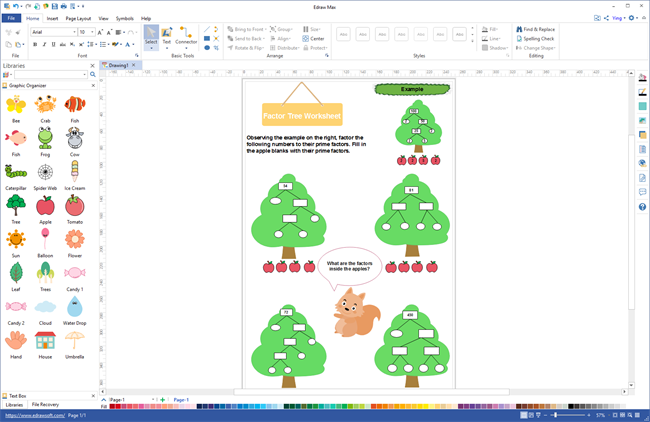Select the Text tool in Basic Tools
650x422 pixels.
167,36
